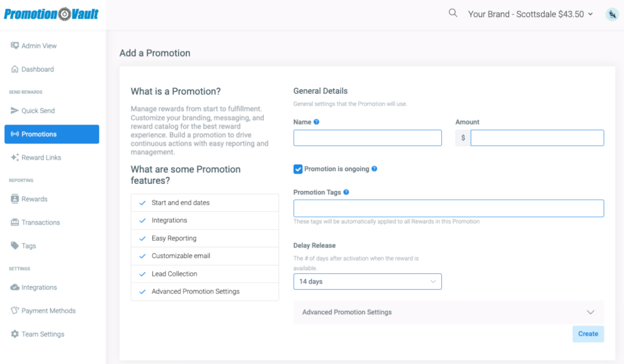624x364 pixels.
Task: Click the Promotion Vault logo
Action: 51,14
